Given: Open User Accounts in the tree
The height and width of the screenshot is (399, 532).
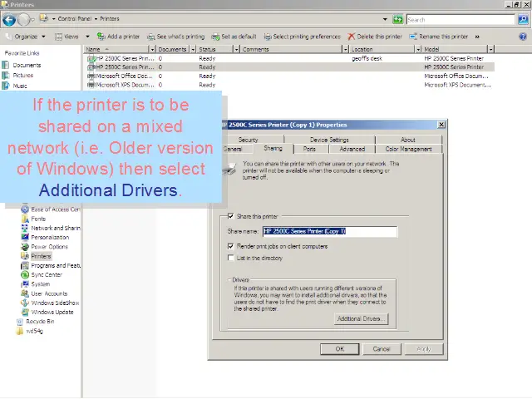Looking at the screenshot, I should click(x=44, y=293).
